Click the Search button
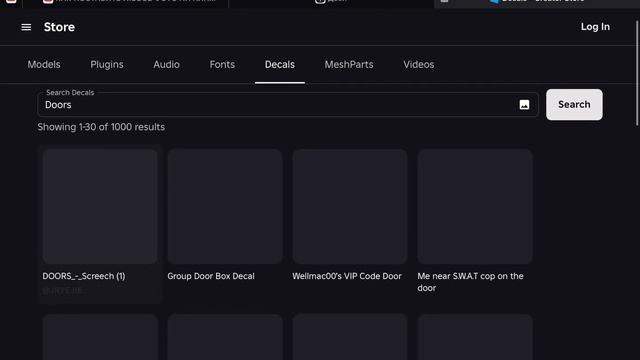This screenshot has height=360, width=640. click(x=574, y=104)
